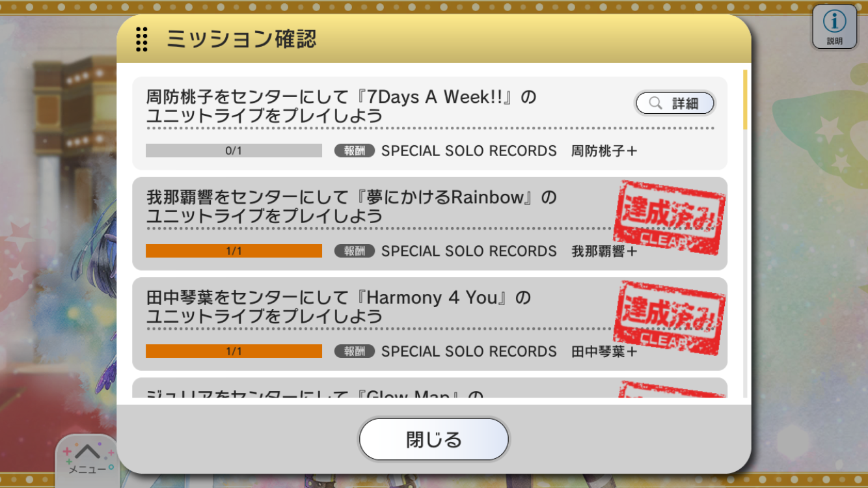Tap the six-dot icon beside ミッション確認

[x=141, y=39]
